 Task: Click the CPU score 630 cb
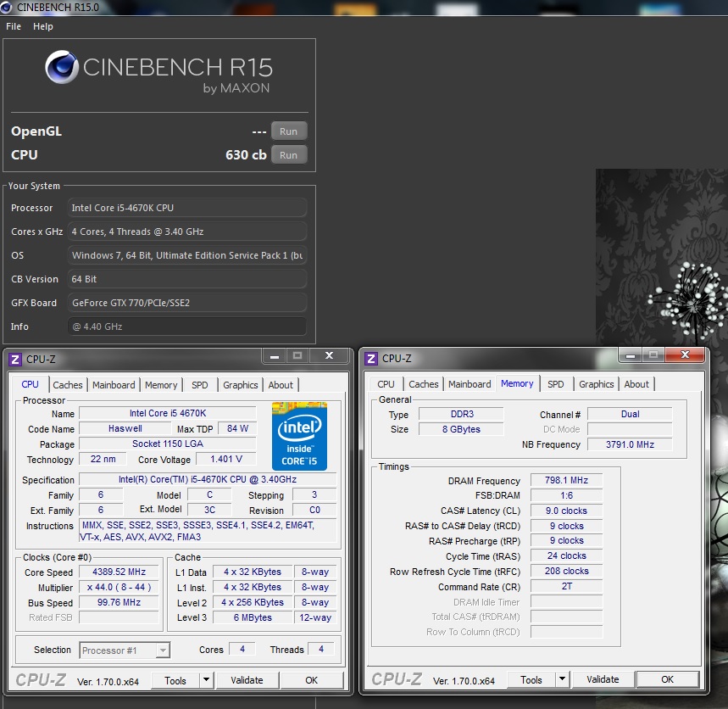pyautogui.click(x=246, y=154)
